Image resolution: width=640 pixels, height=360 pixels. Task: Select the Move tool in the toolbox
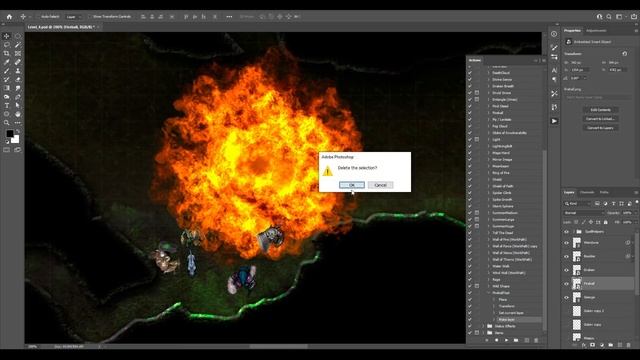point(7,36)
